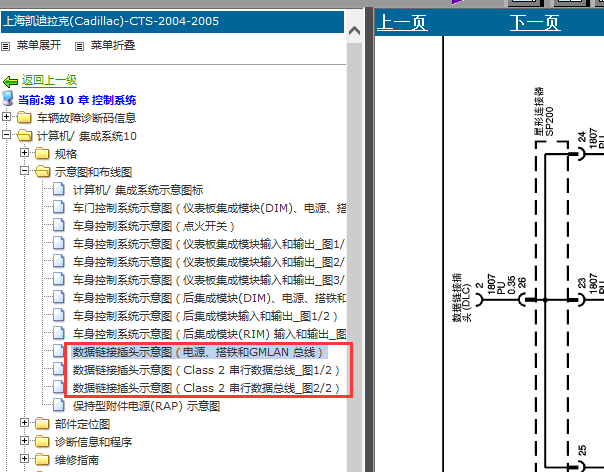This screenshot has width=604, height=472.
Task: Click 菜单展开 label to expand all
Action: 39,45
